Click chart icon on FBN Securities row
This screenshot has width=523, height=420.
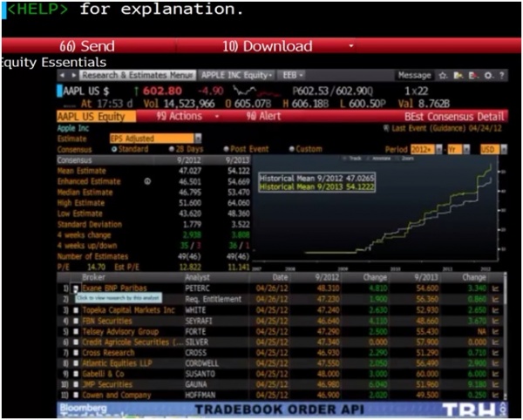(x=495, y=321)
